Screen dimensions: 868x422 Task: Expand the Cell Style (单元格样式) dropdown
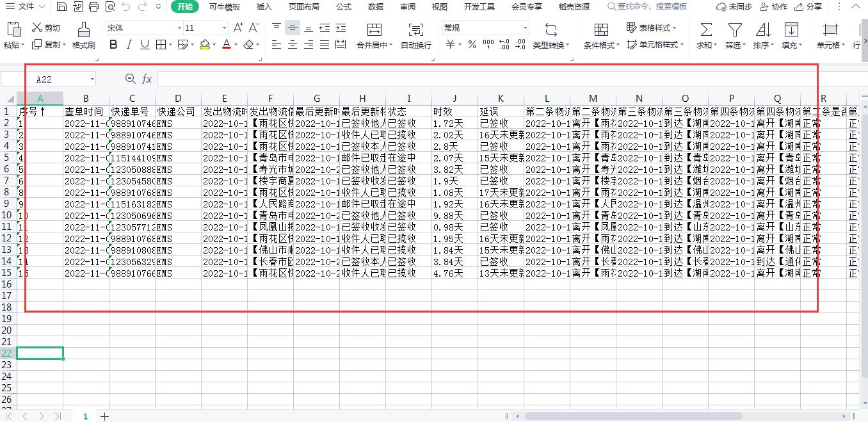(x=682, y=45)
